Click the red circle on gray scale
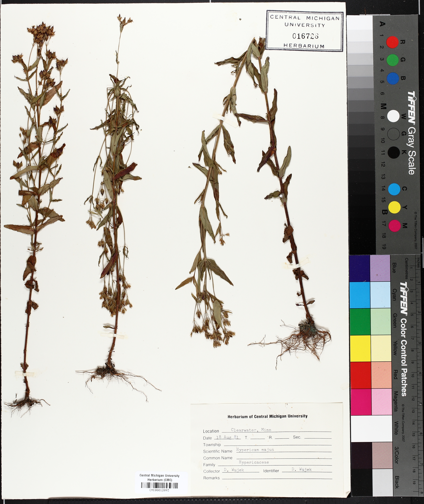The width and height of the screenshot is (424, 504). [392, 43]
